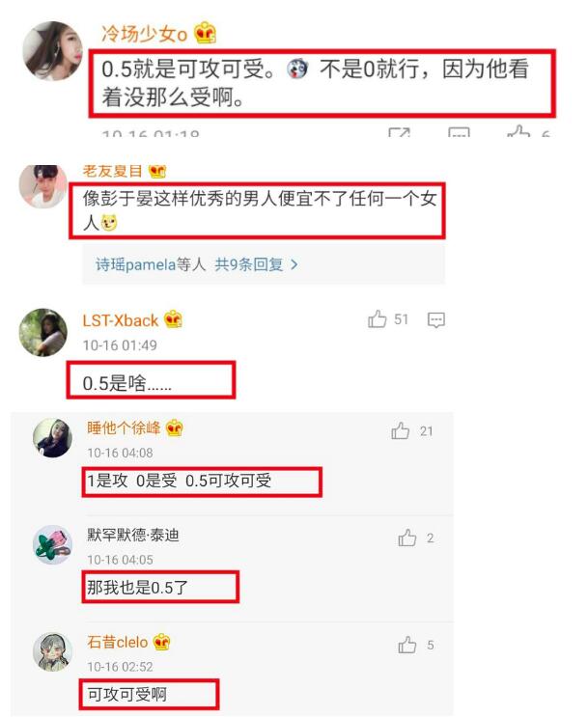This screenshot has width=588, height=717.
Task: Like 睡他个徐峰's reply with 21 likes
Action: point(401,430)
